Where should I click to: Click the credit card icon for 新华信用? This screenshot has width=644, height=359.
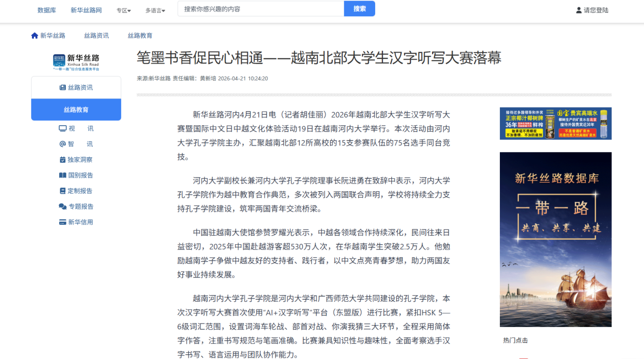(x=63, y=222)
